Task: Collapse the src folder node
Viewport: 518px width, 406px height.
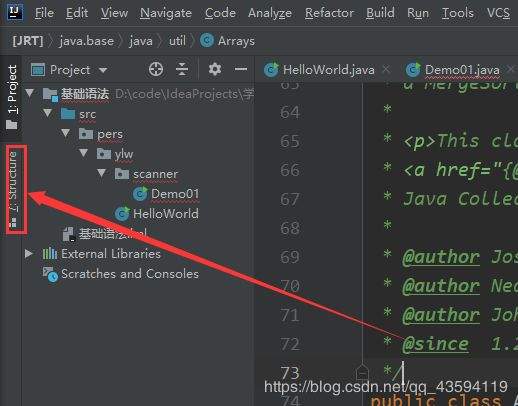Action: click(48, 113)
